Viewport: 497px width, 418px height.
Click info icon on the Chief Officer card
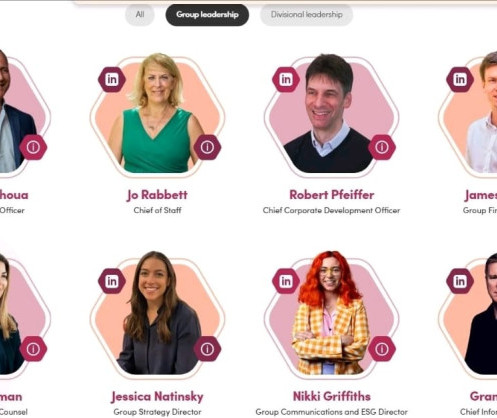click(33, 147)
